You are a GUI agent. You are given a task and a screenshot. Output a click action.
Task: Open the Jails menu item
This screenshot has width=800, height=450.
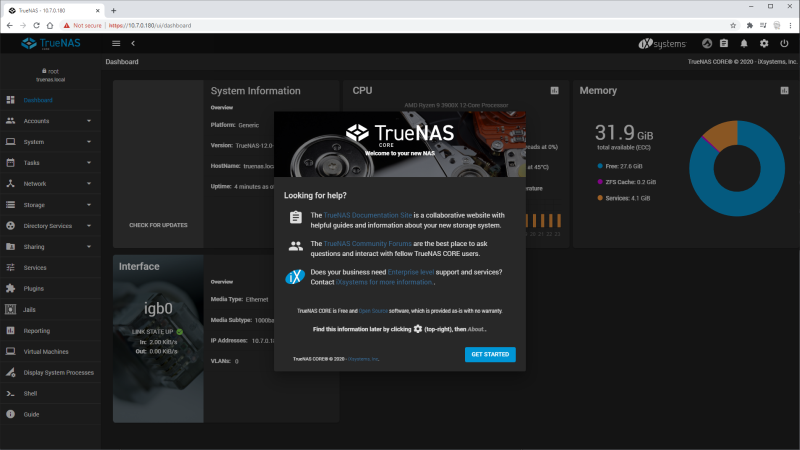[51, 309]
